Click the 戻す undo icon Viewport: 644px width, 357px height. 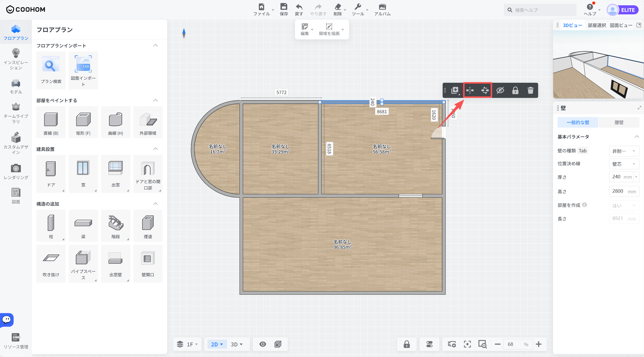click(299, 10)
